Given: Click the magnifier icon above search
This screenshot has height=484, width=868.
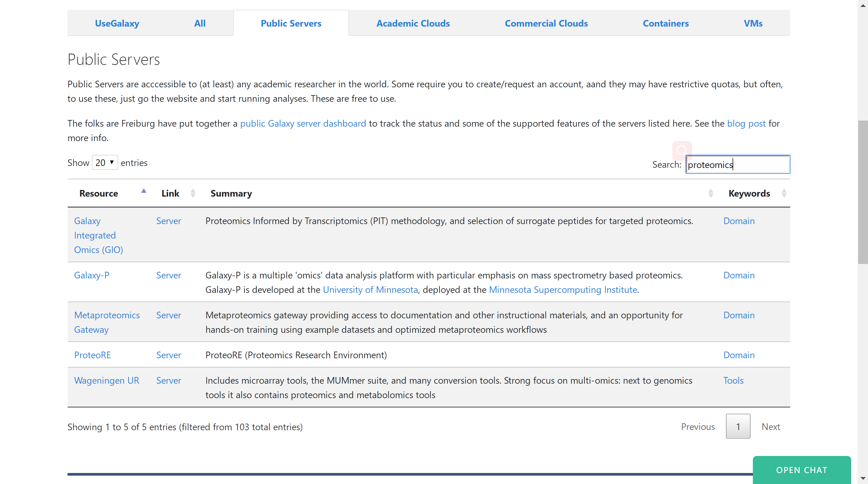Looking at the screenshot, I should pos(682,150).
